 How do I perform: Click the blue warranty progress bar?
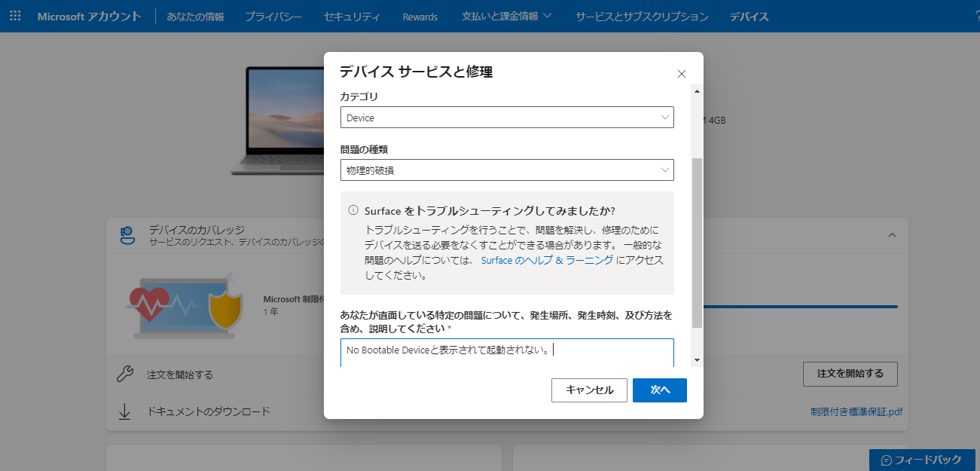(800, 307)
